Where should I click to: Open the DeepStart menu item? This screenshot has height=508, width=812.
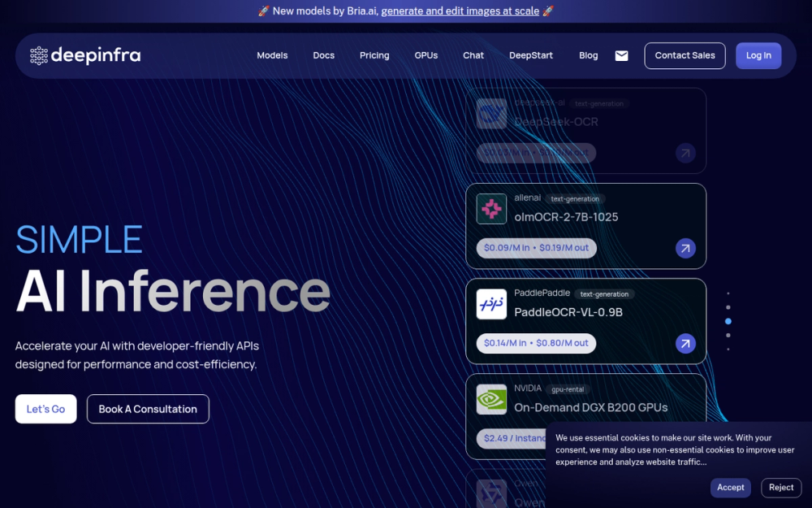click(x=531, y=55)
